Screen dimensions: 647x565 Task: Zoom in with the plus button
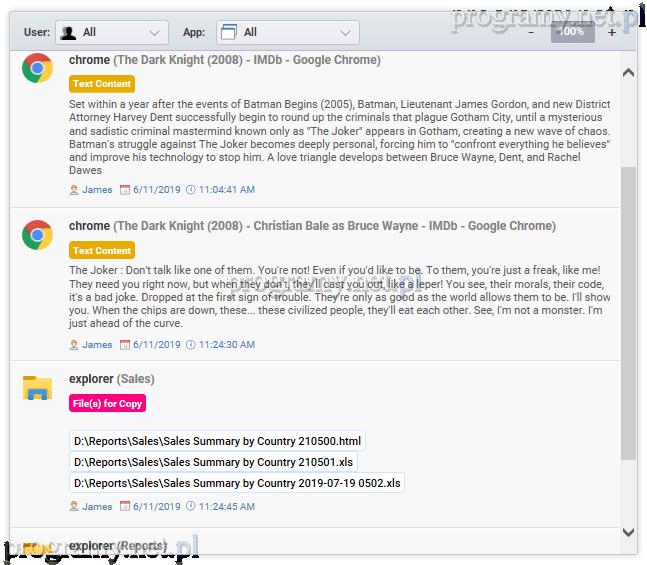[612, 33]
